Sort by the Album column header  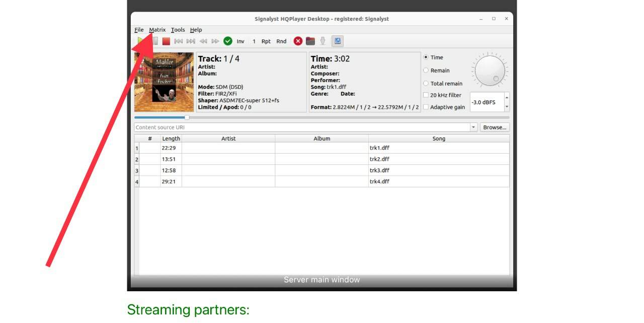322,139
